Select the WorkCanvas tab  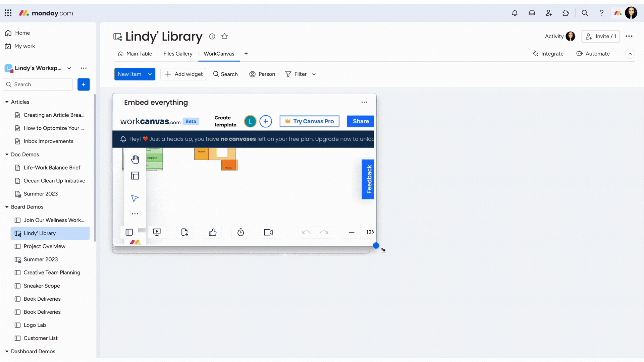pos(219,54)
